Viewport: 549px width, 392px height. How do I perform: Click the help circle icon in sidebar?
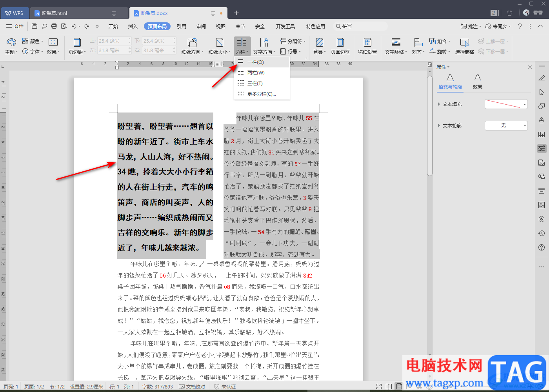(x=542, y=247)
